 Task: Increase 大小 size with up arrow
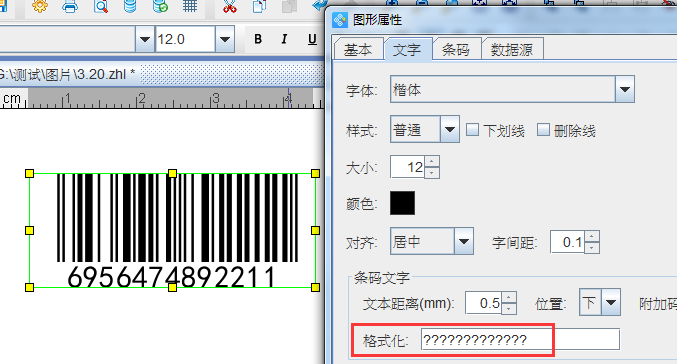click(432, 161)
